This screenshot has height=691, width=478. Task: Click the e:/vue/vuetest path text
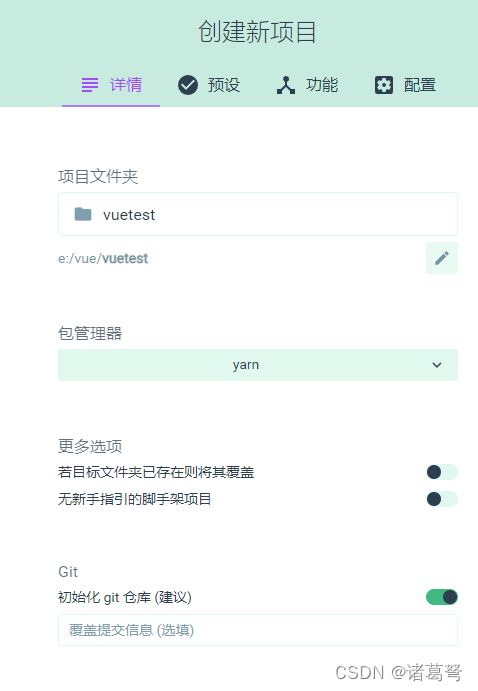pyautogui.click(x=103, y=258)
